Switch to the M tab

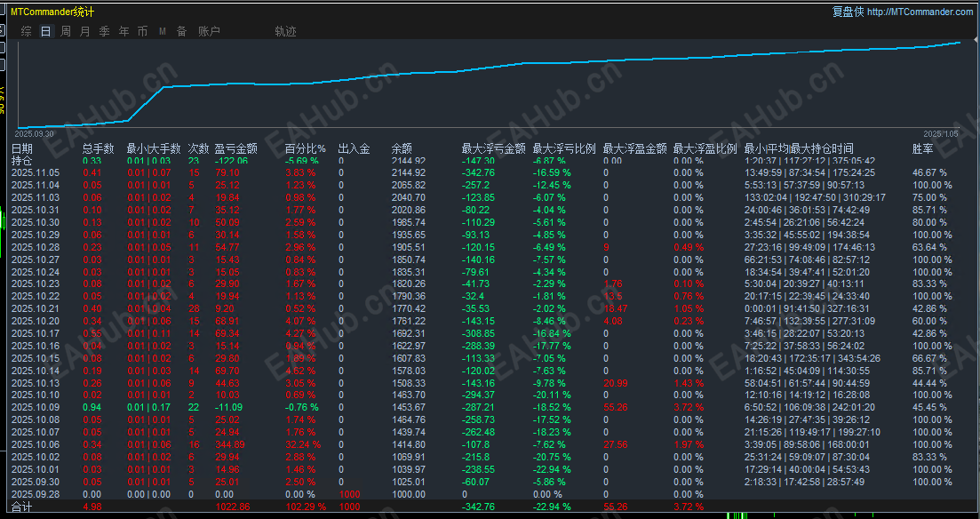click(x=162, y=31)
